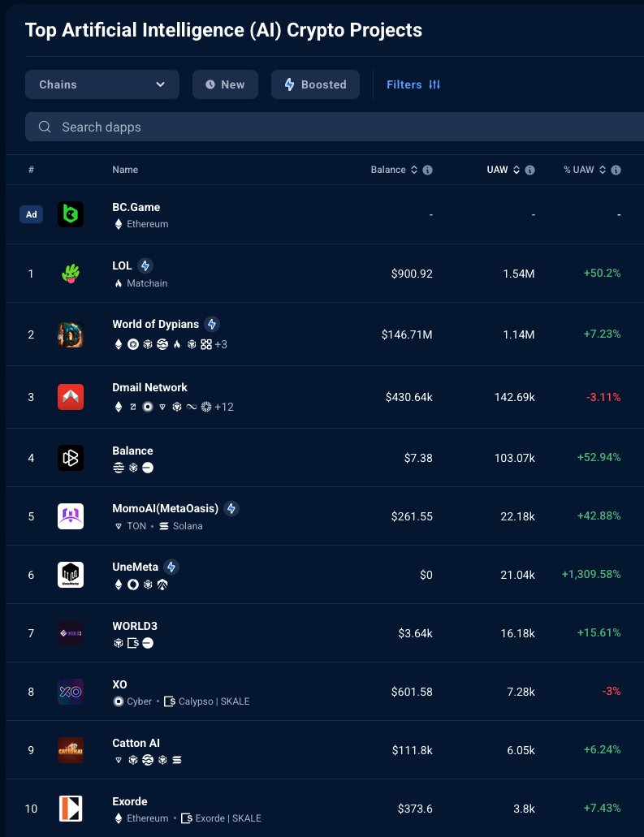Open the Exorde name link
The height and width of the screenshot is (837, 644).
click(x=130, y=801)
